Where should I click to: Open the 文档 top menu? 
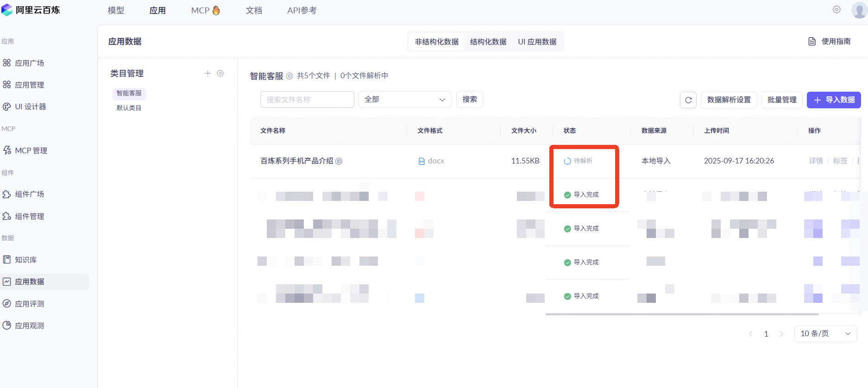(254, 10)
